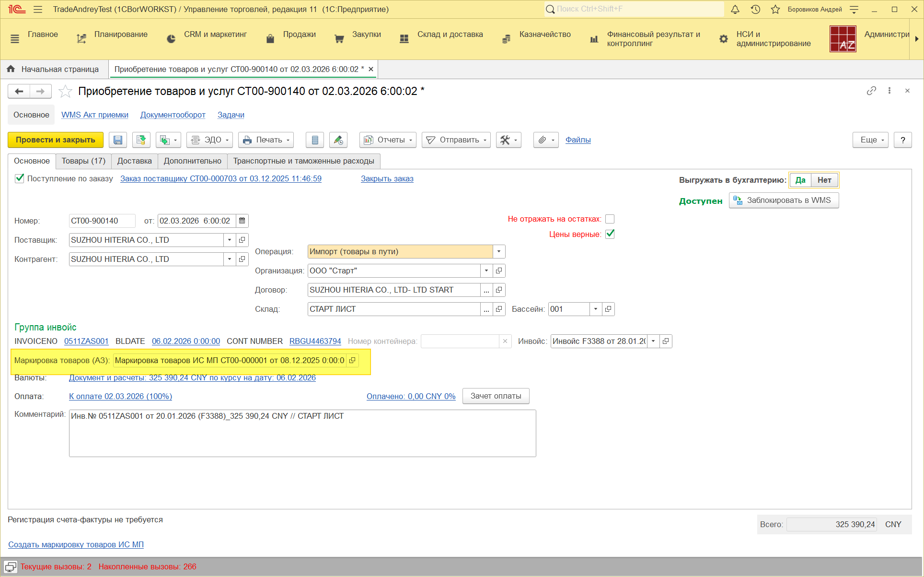The height and width of the screenshot is (577, 924).
Task: Toggle the Поступление по заказу checkbox
Action: tap(20, 178)
